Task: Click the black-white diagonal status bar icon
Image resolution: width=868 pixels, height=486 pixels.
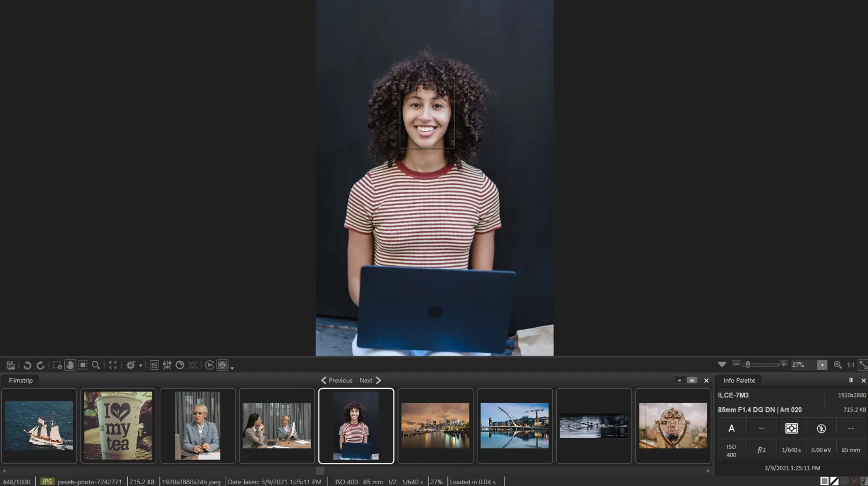Action: coord(834,481)
